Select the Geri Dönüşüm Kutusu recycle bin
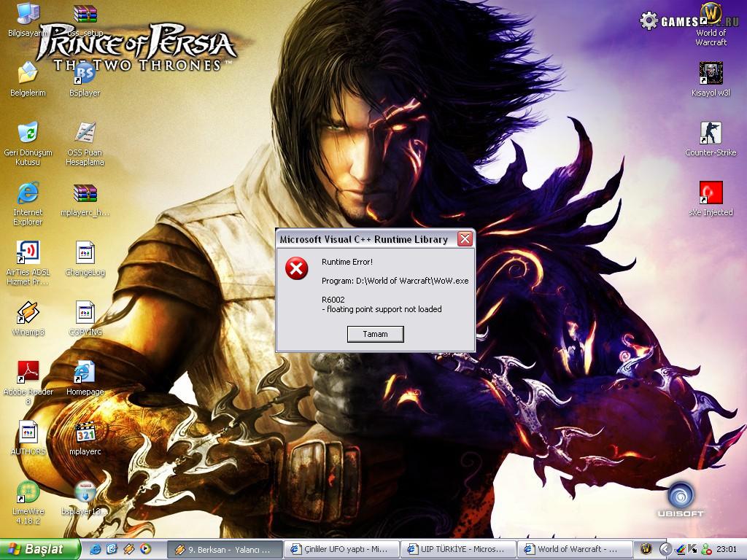747x560 pixels. point(28,134)
